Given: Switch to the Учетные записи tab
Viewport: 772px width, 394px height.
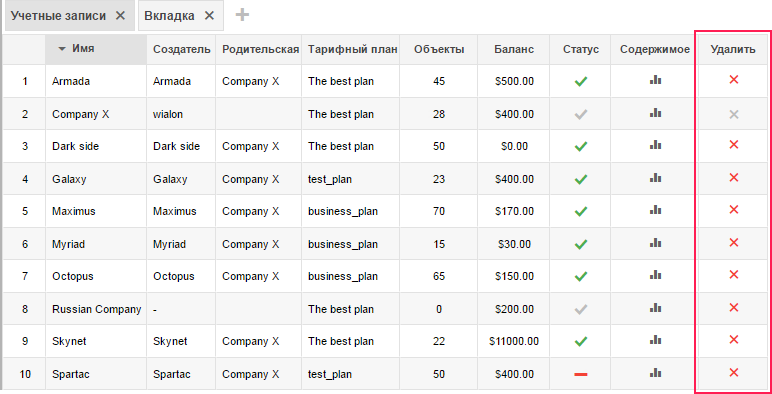Looking at the screenshot, I should [x=59, y=16].
